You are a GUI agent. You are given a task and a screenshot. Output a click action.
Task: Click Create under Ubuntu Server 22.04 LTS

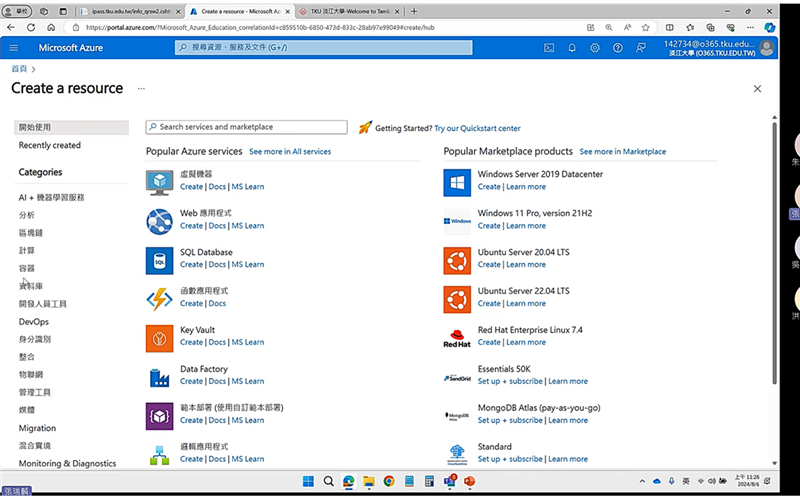(x=489, y=304)
